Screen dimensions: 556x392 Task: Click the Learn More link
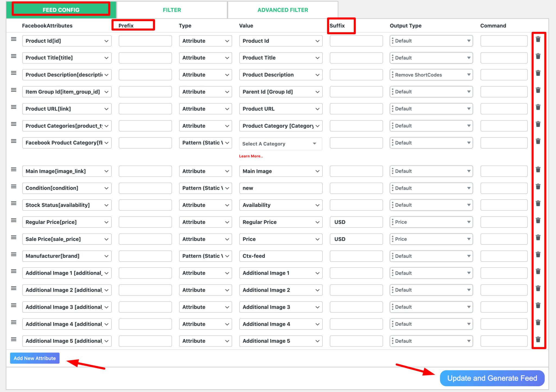pyautogui.click(x=251, y=156)
